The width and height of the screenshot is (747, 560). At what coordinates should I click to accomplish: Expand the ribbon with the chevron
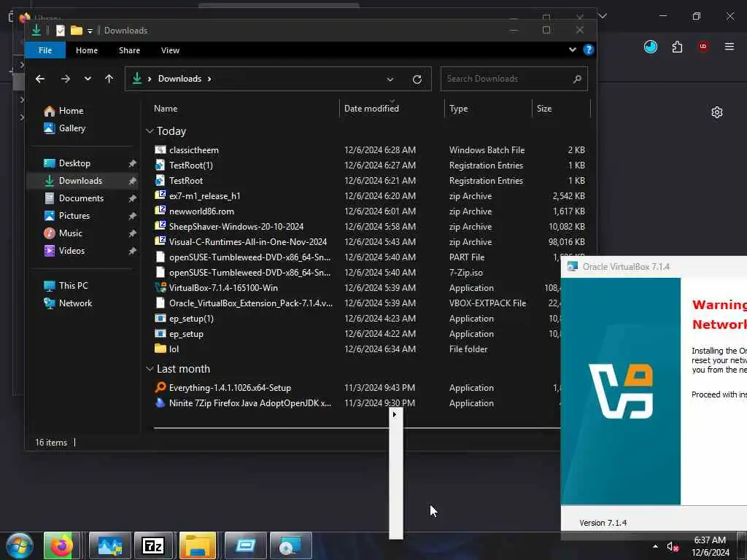tap(573, 50)
